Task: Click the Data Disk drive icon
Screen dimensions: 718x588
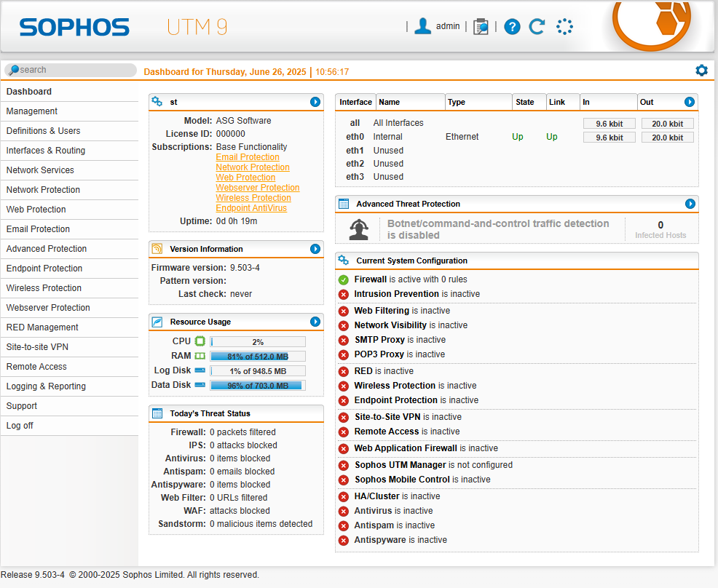Action: click(x=200, y=384)
